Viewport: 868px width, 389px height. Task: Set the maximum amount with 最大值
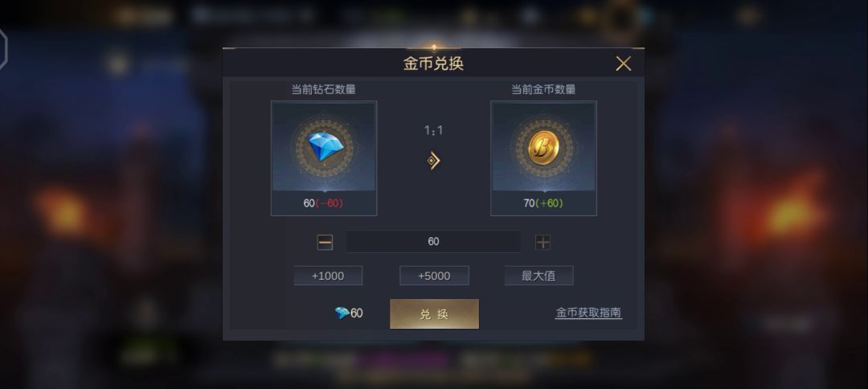point(538,276)
